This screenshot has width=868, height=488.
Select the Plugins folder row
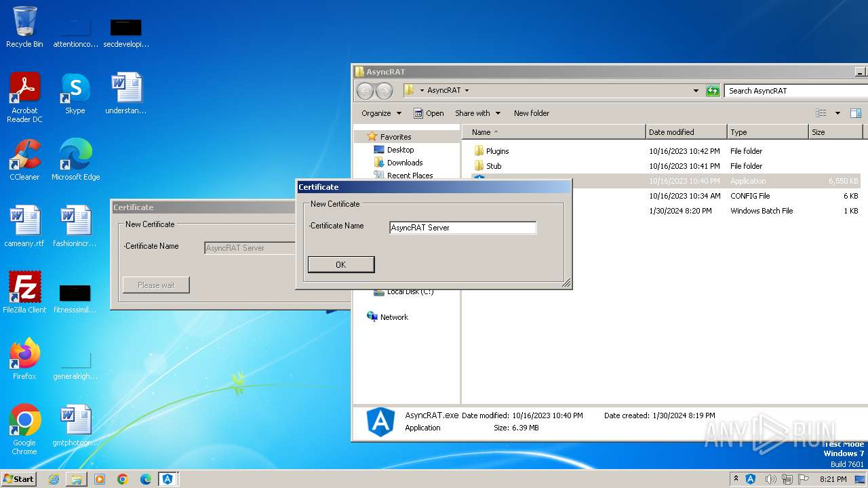[x=665, y=151]
